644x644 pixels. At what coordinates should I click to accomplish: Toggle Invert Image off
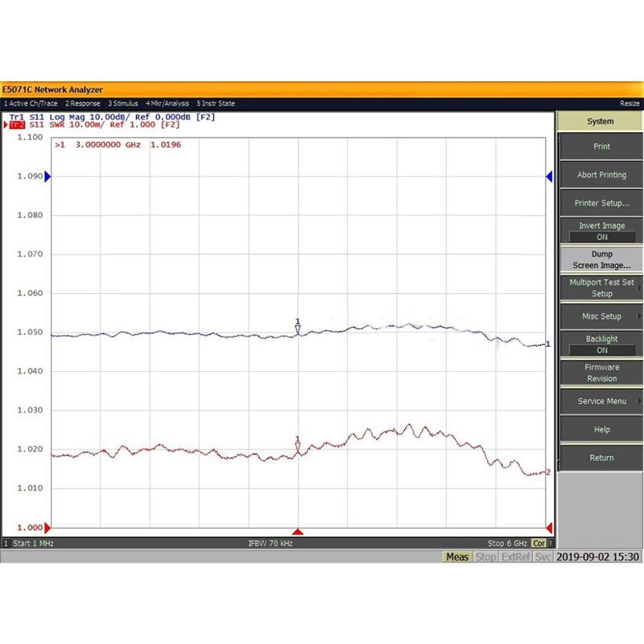pyautogui.click(x=601, y=230)
